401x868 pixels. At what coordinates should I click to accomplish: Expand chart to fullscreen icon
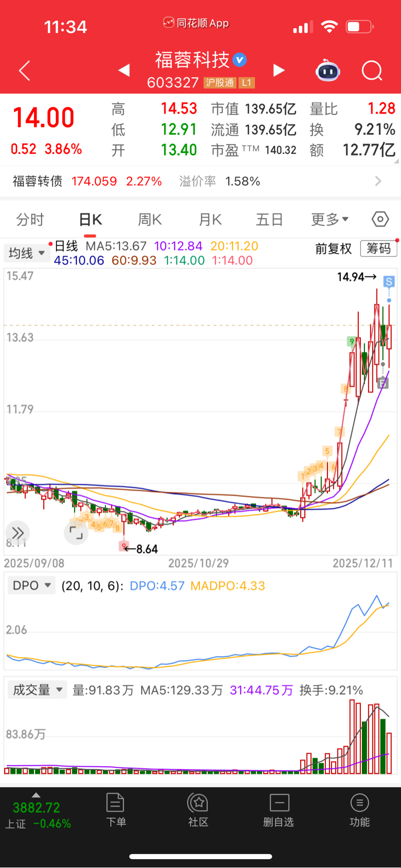[x=76, y=532]
